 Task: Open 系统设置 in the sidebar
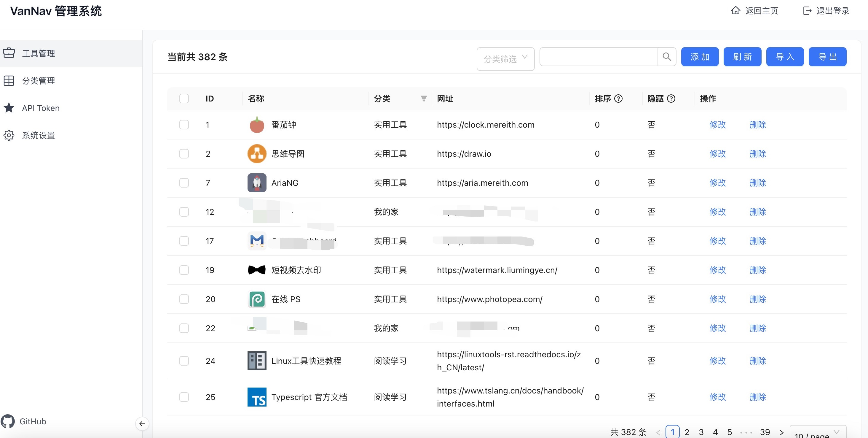(39, 135)
